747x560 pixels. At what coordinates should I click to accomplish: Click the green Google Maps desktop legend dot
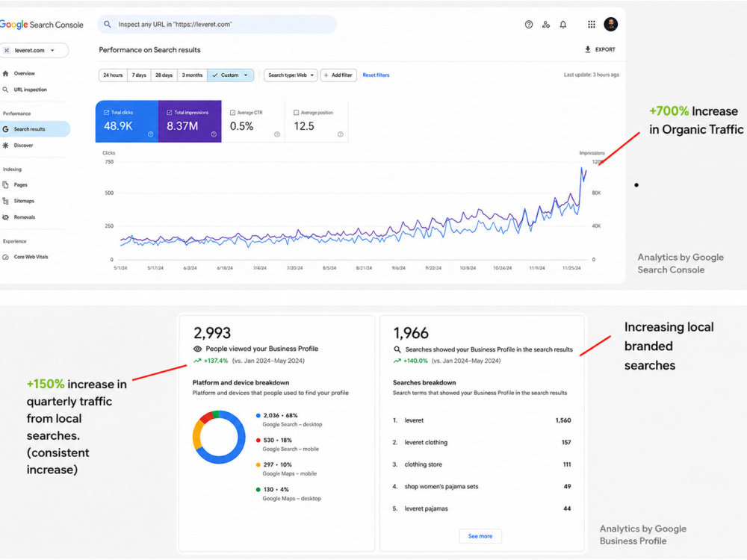[x=258, y=490]
